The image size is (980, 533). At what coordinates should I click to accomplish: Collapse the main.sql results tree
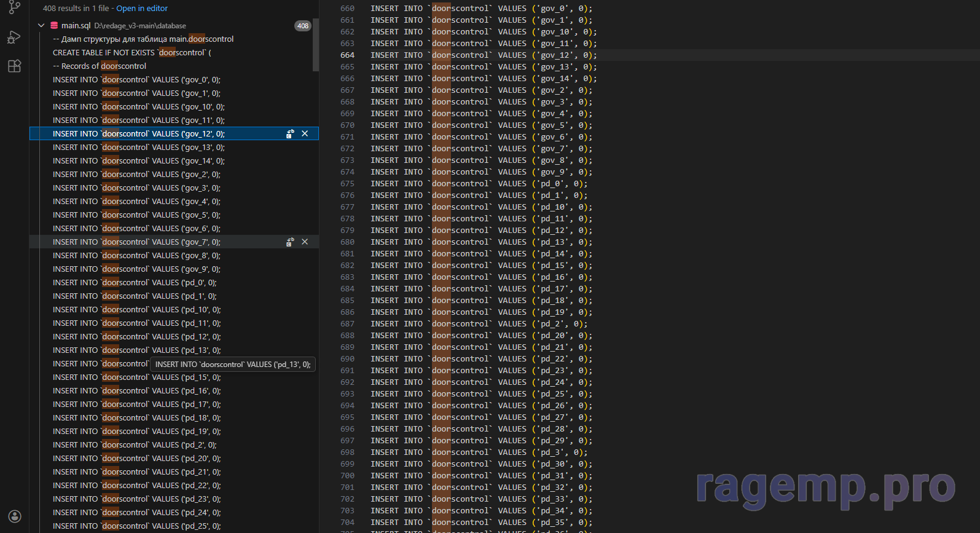click(41, 26)
